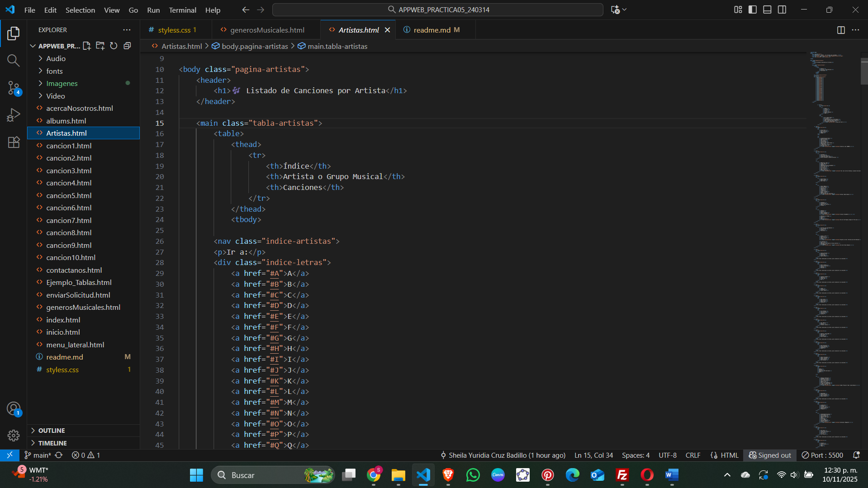Image resolution: width=868 pixels, height=488 pixels.
Task: Expand the TIMELINE section
Action: pos(52,443)
